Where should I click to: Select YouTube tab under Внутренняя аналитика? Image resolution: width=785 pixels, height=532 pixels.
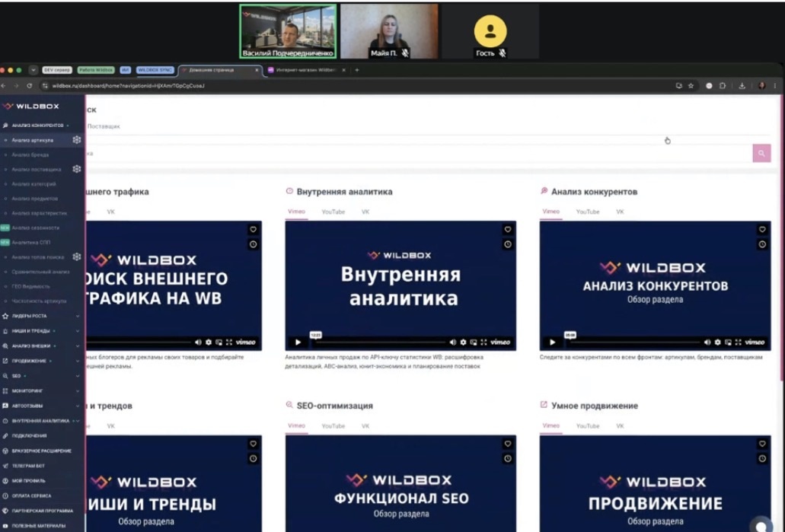click(x=333, y=212)
